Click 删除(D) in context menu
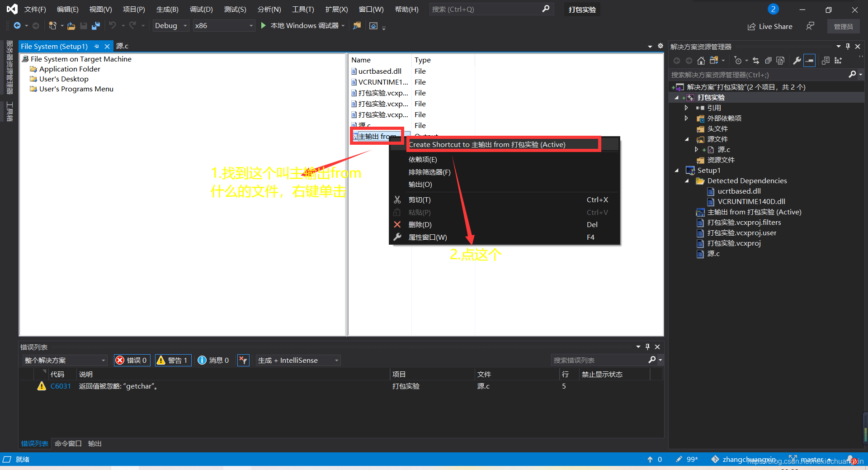This screenshot has height=470, width=868. tap(420, 225)
